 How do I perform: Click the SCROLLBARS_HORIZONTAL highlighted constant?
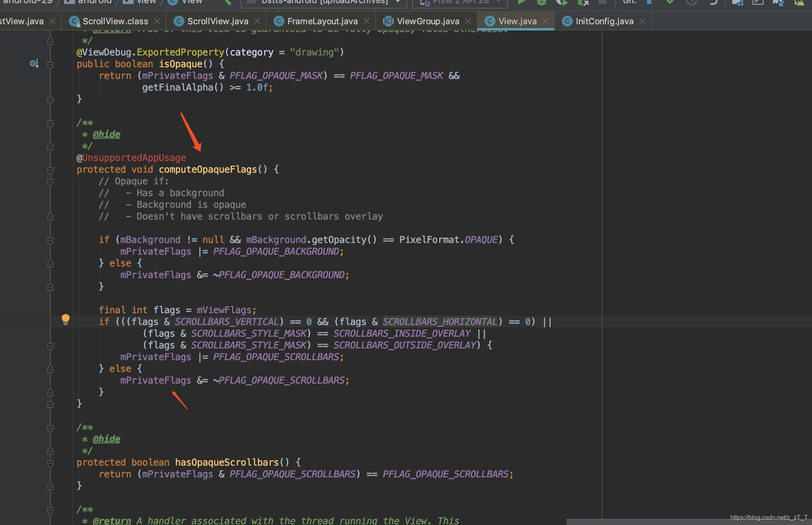click(x=440, y=322)
